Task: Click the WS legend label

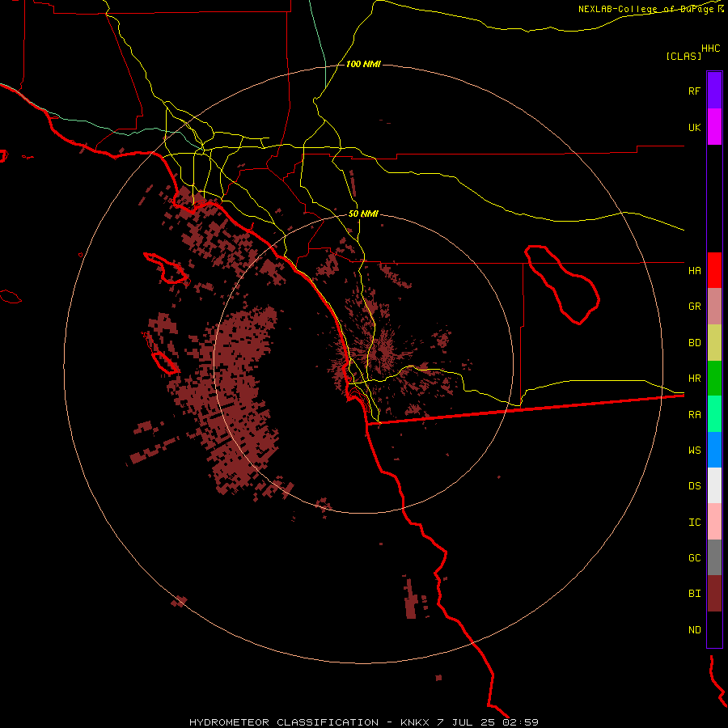Action: point(694,450)
